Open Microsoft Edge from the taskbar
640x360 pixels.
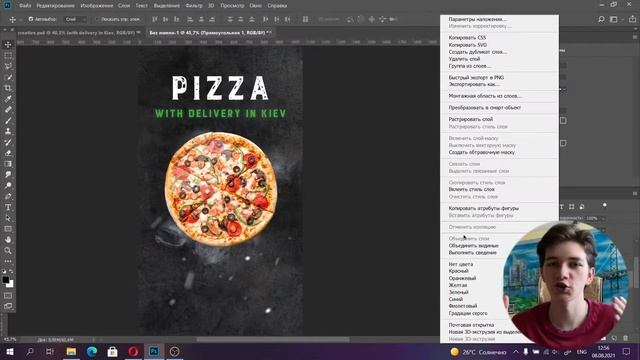(92, 351)
